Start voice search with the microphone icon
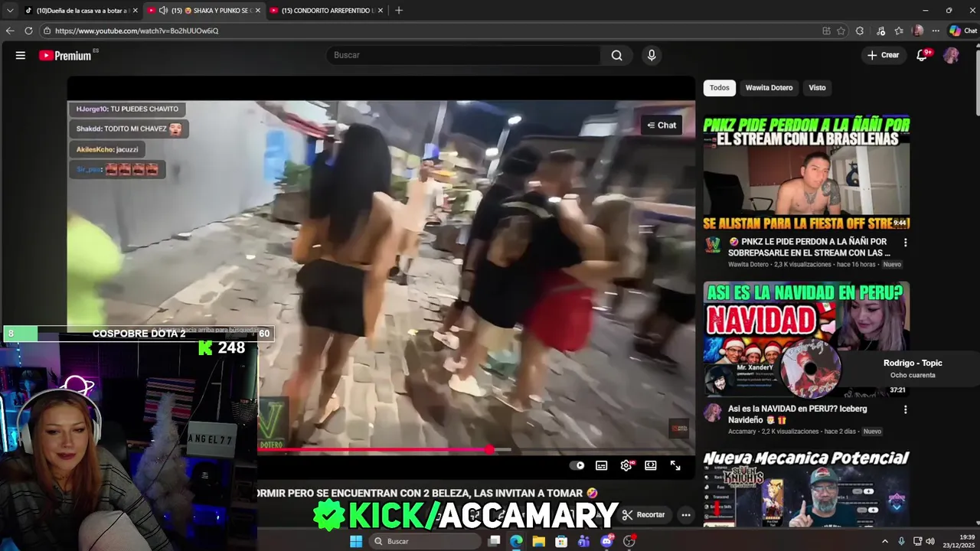 tap(652, 55)
